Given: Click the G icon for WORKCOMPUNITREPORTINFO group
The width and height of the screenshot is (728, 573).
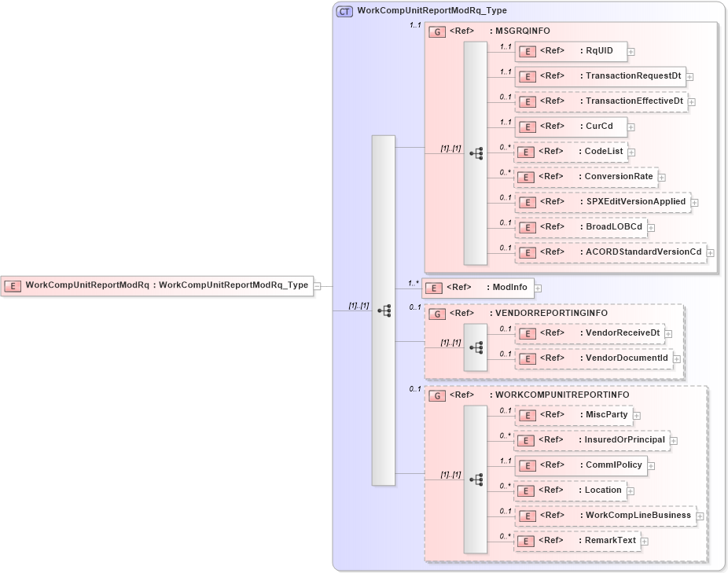Looking at the screenshot, I should 436,394.
